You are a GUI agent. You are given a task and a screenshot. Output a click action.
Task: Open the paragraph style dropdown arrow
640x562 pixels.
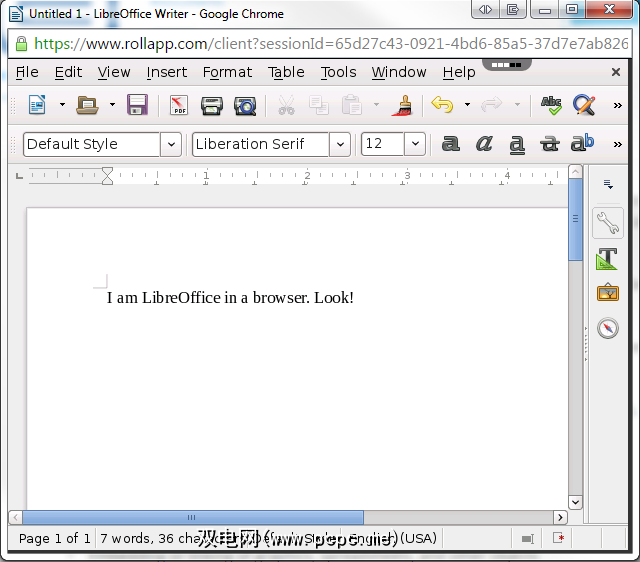(x=171, y=144)
